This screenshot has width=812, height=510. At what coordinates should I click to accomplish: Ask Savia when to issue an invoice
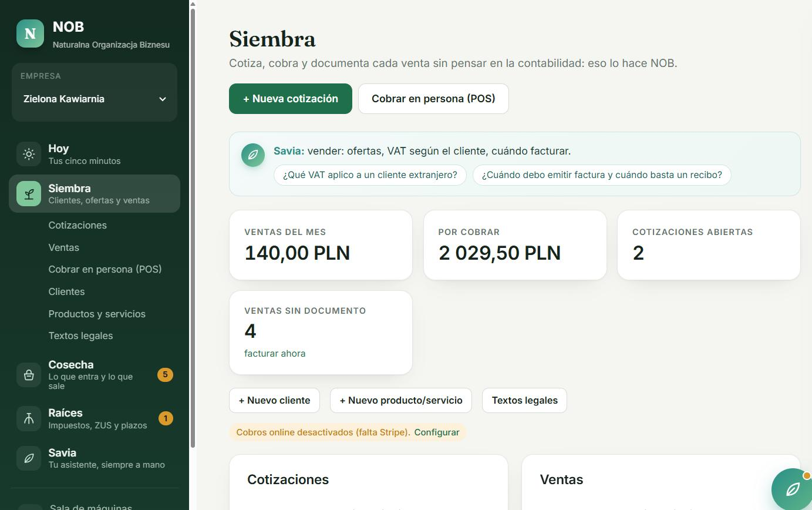pos(602,175)
